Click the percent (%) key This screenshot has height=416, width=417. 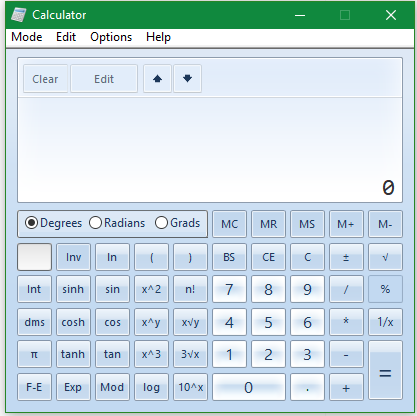pos(385,289)
